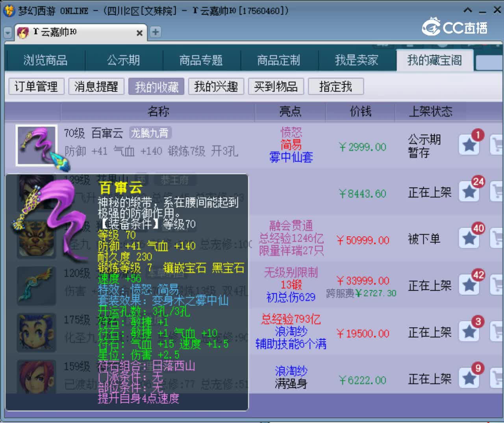Toggle favorite star with badge 3

point(469,332)
